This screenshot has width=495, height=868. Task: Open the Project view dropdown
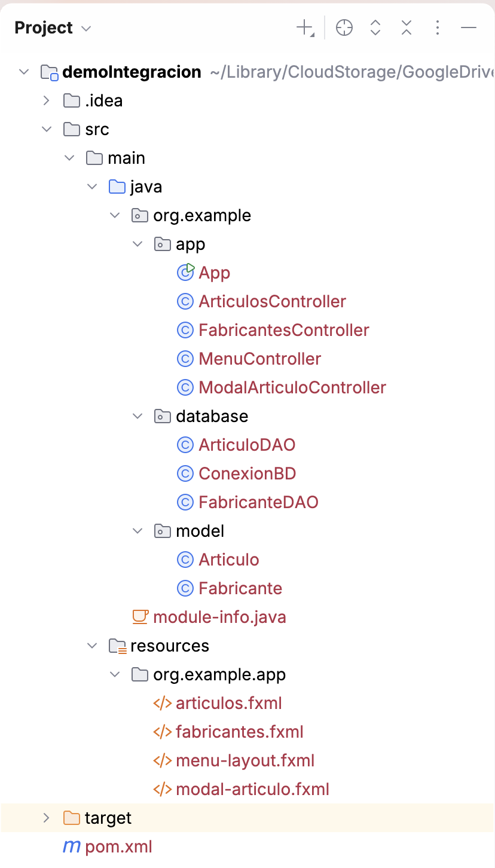tap(53, 28)
